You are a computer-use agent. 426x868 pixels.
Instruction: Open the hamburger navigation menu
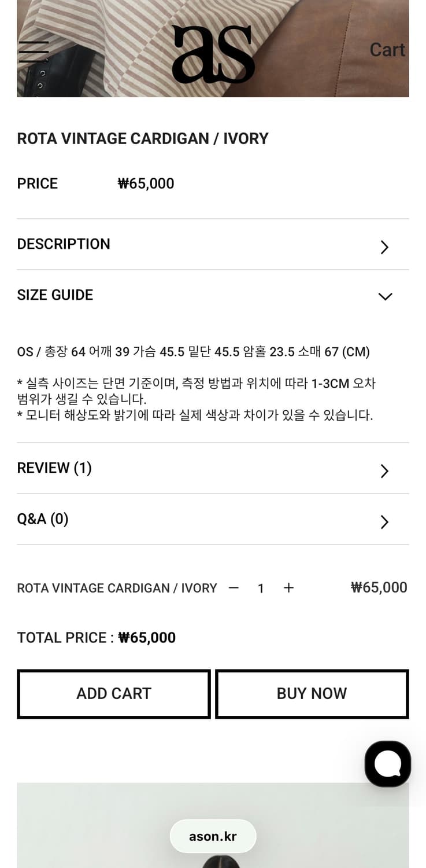coord(34,52)
